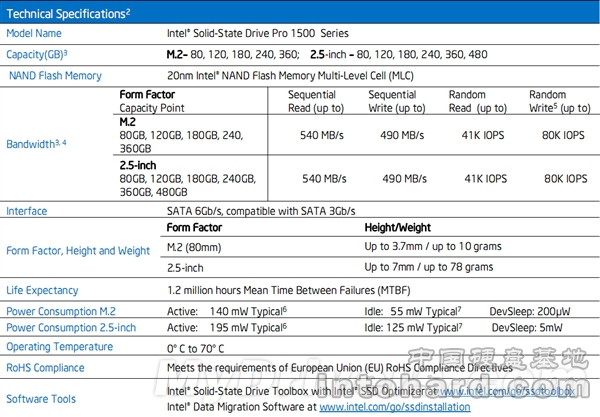This screenshot has width=600, height=417.
Task: Click the Random Read (up to) column header
Action: point(478,101)
